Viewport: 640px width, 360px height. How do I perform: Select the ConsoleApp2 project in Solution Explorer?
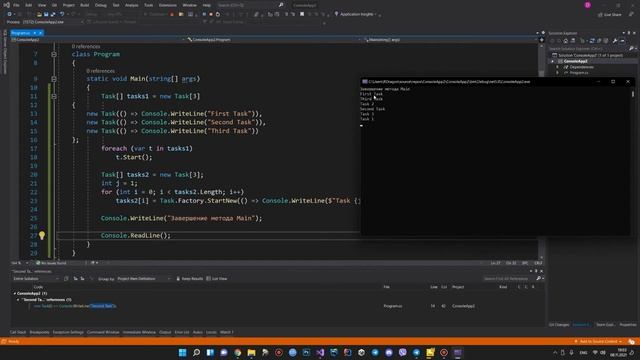tap(575, 61)
